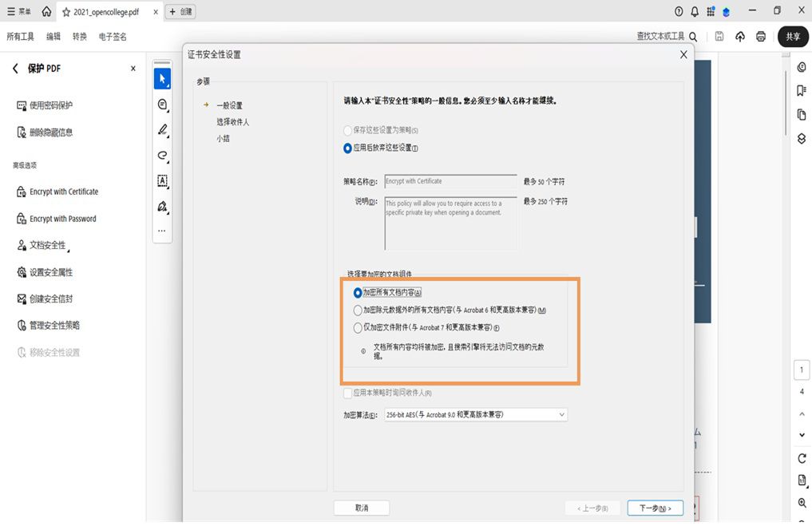Select the highlighter pen tool

(x=162, y=130)
